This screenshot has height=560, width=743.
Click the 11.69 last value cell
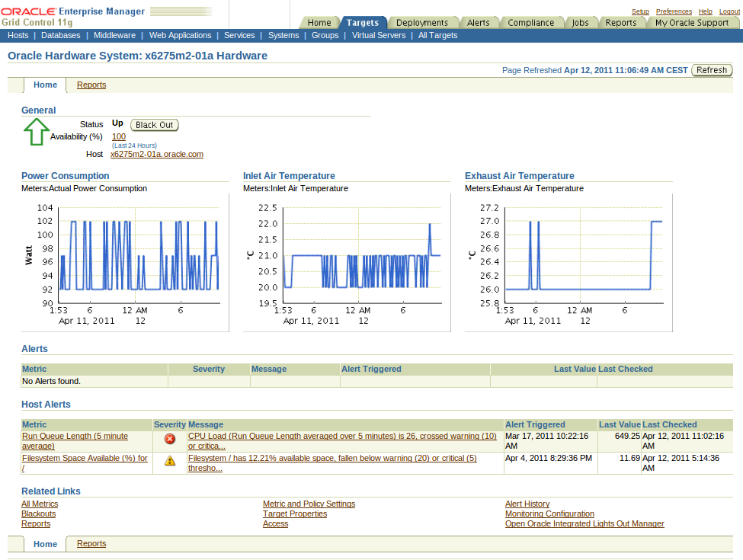point(620,463)
